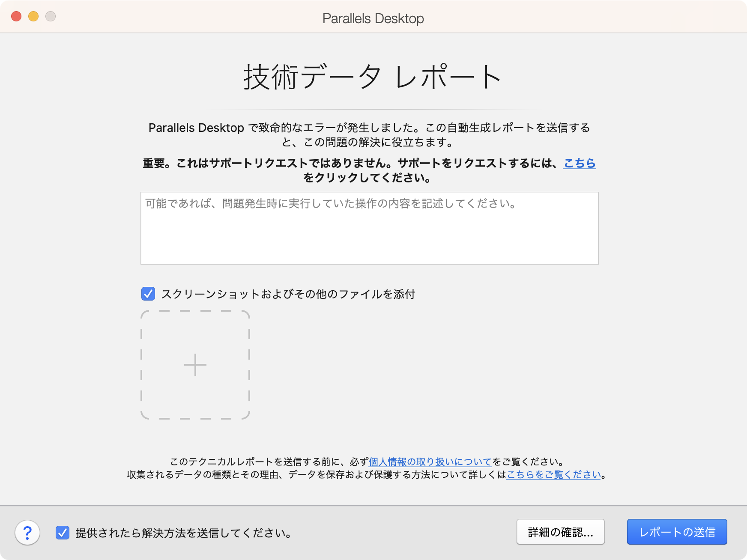The image size is (747, 560).
Task: Uncheck the attach screenshots and other files checkbox
Action: (x=148, y=294)
